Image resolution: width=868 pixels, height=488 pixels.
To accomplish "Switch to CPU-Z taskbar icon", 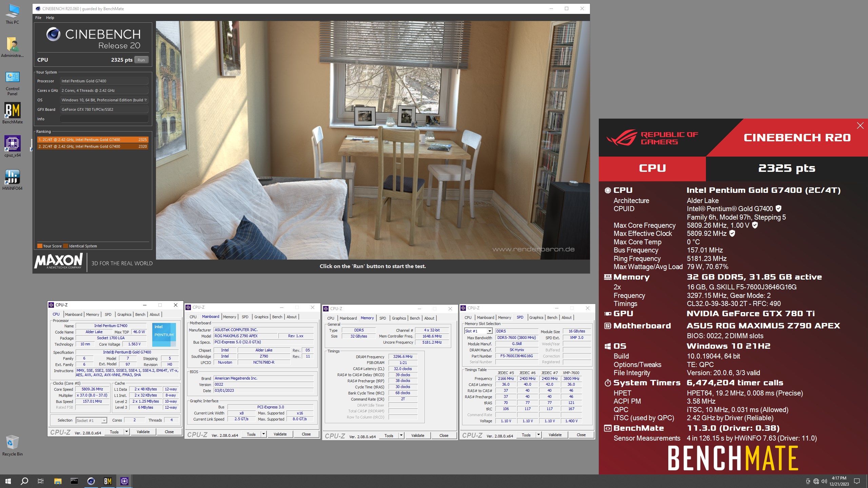I will [x=124, y=481].
